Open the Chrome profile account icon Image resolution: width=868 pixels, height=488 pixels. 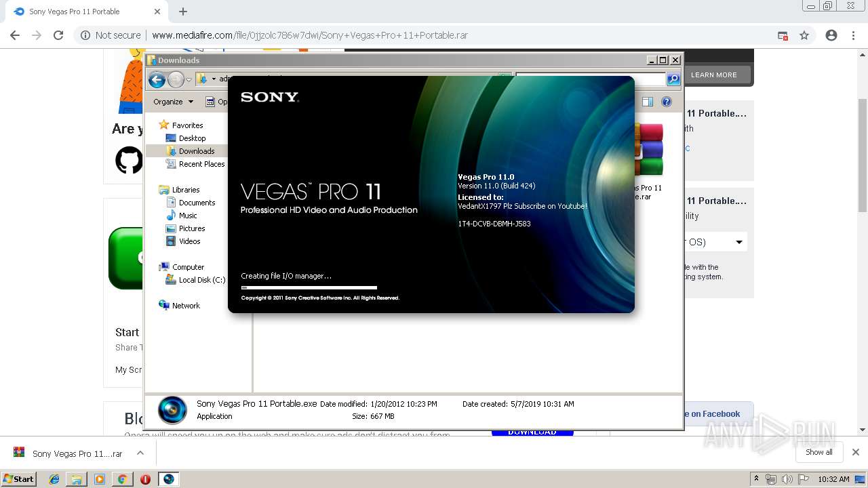click(x=831, y=35)
